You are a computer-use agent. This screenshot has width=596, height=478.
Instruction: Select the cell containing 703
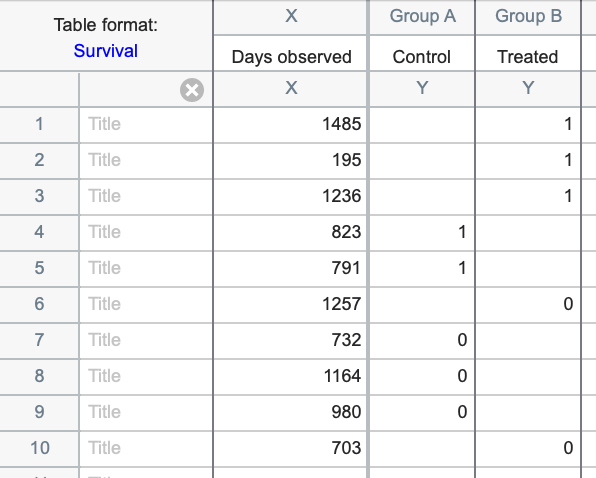[x=290, y=448]
